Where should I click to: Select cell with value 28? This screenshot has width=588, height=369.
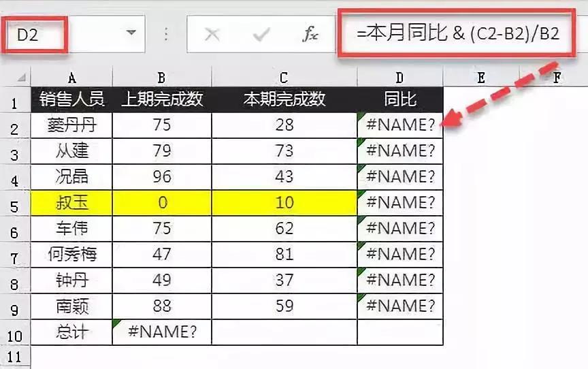coord(284,125)
